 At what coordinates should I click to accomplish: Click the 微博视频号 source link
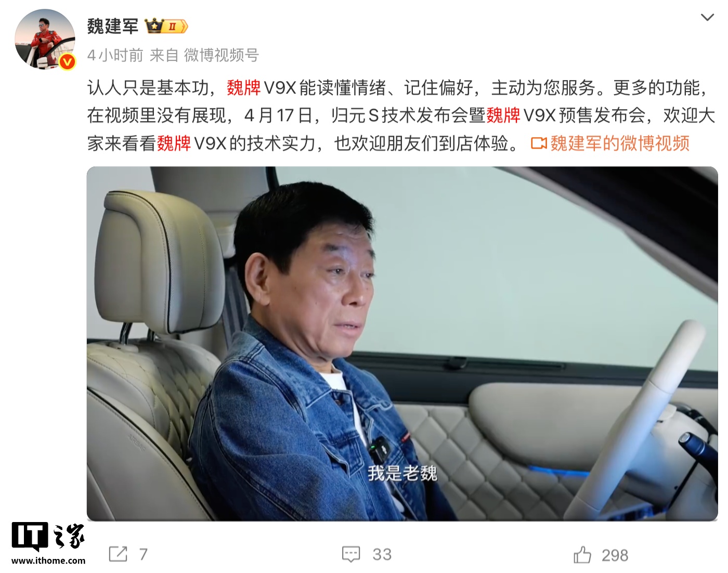click(x=222, y=55)
